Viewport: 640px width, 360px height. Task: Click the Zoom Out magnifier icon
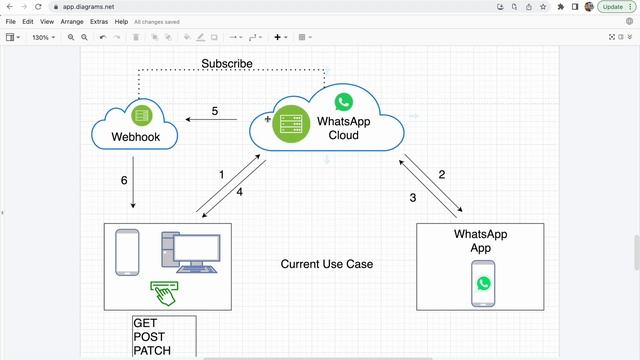84,37
